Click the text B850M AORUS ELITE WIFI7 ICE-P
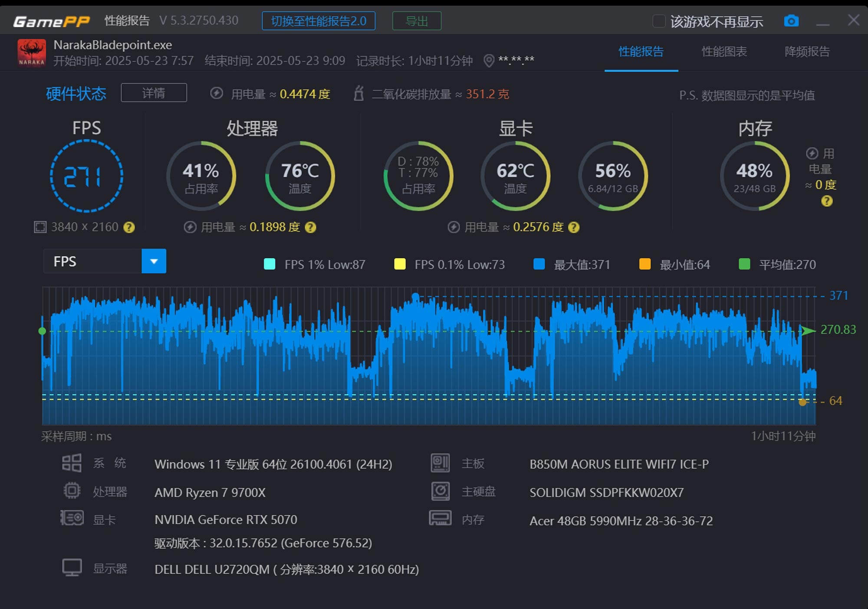The image size is (868, 609). click(x=619, y=464)
